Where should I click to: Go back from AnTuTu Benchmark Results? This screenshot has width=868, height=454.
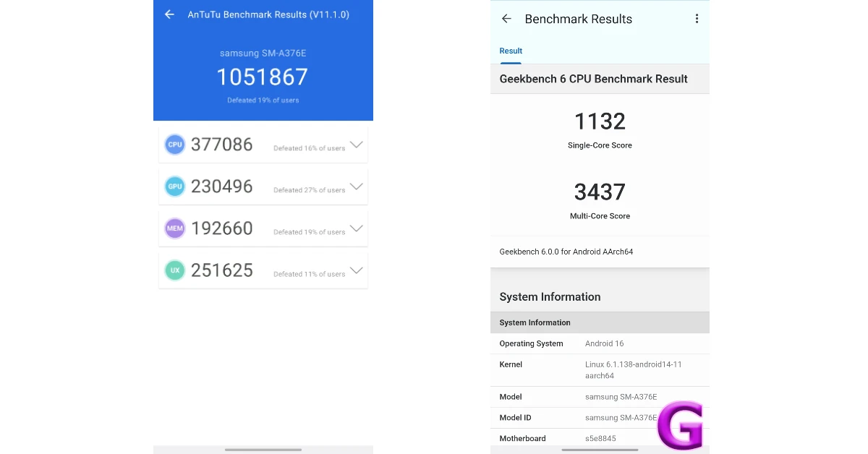tap(169, 14)
